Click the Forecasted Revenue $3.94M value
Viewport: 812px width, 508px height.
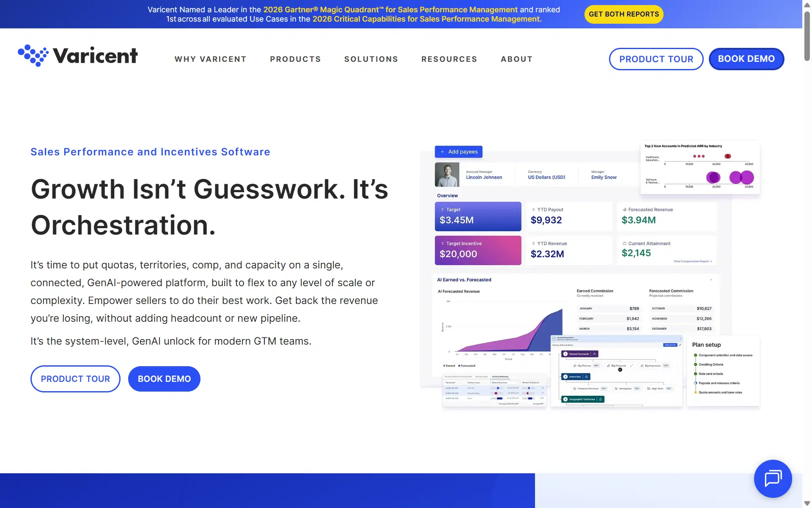[639, 220]
